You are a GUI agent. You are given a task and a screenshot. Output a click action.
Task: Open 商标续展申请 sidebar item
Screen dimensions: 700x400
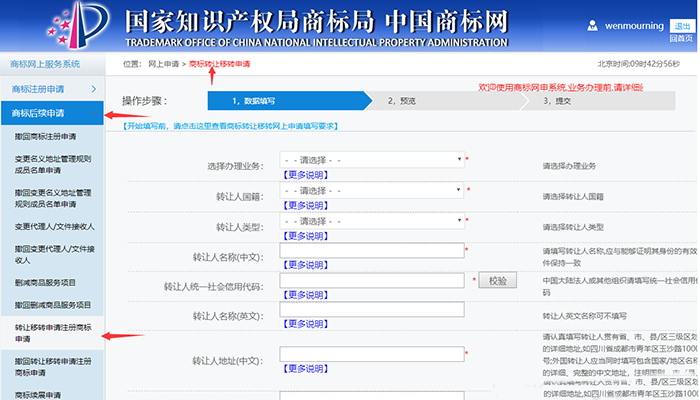38,395
